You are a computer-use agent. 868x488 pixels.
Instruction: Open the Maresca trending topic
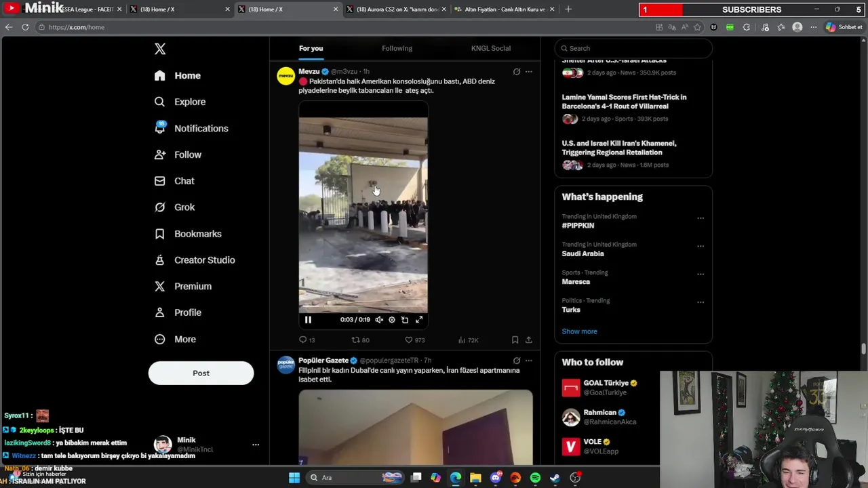[576, 281]
